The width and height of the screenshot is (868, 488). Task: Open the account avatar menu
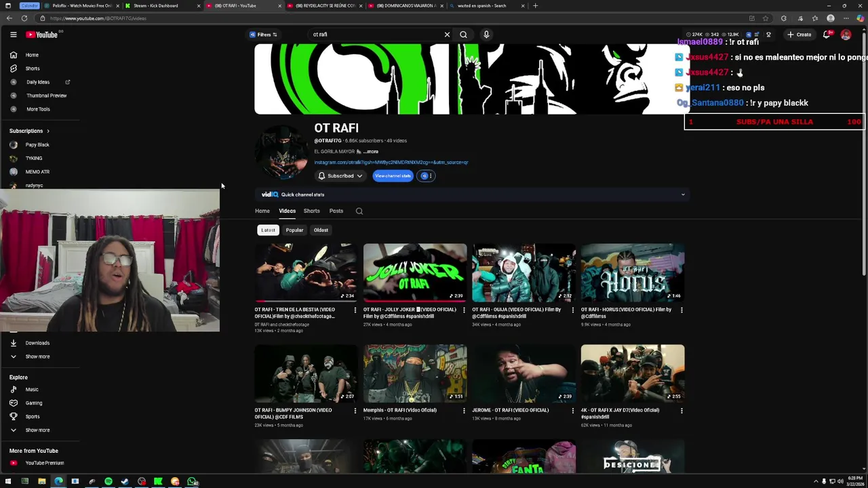click(x=846, y=35)
